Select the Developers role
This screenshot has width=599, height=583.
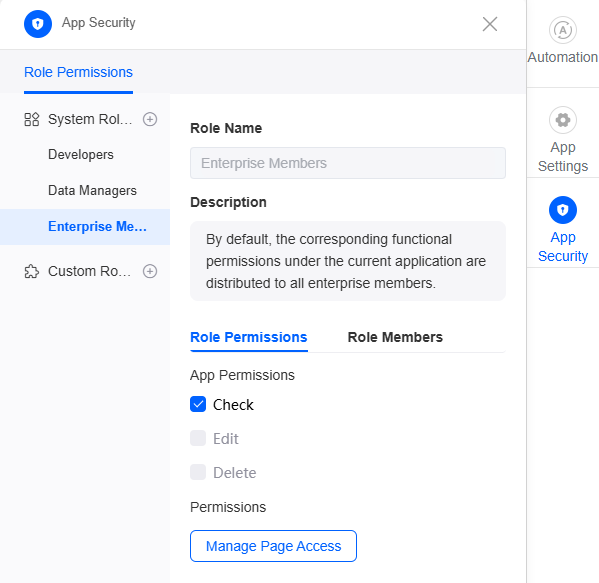point(81,155)
